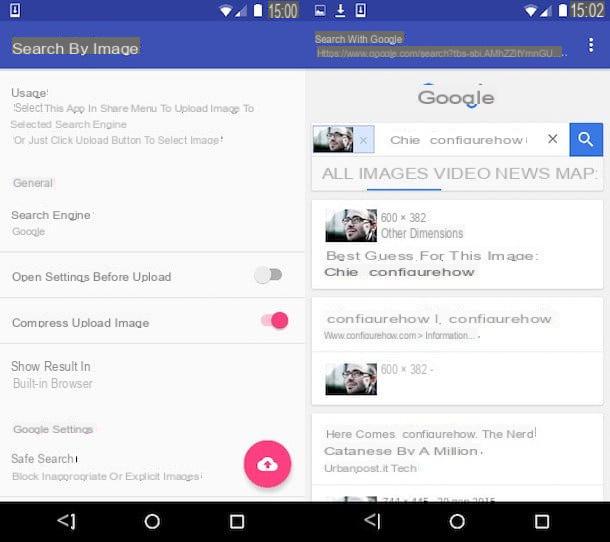Image resolution: width=610 pixels, height=542 pixels.
Task: Tap the image thumbnail inside the search box
Action: click(333, 139)
